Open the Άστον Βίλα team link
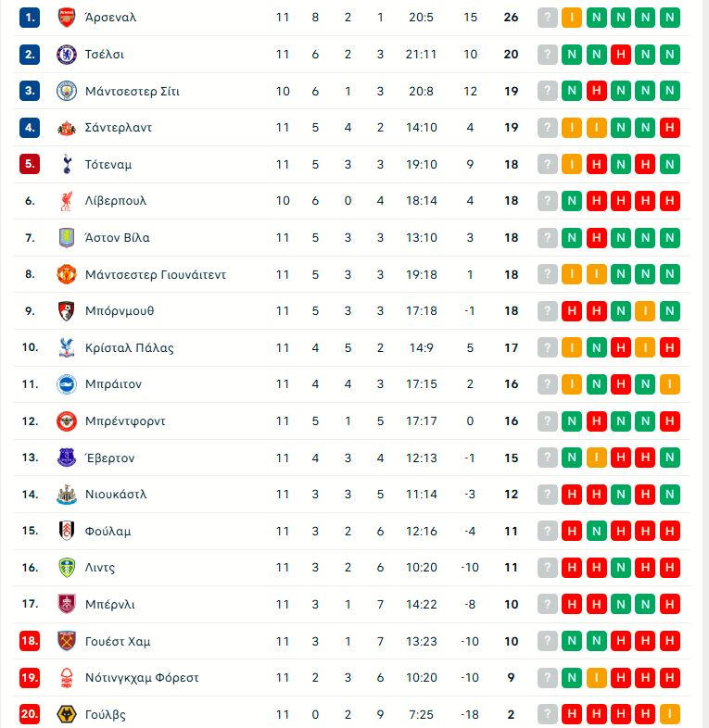Image resolution: width=709 pixels, height=728 pixels. click(x=117, y=238)
